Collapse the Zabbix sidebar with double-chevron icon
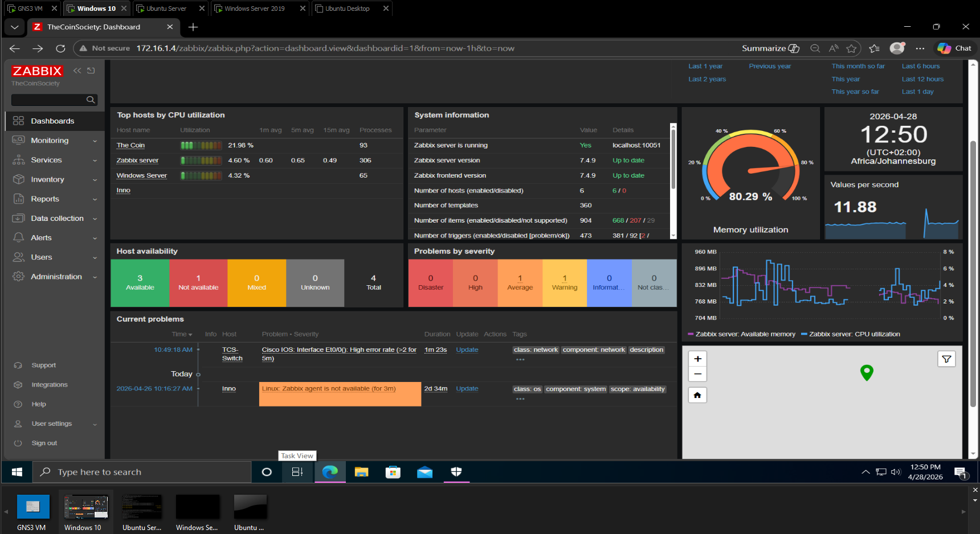This screenshot has width=980, height=534. pyautogui.click(x=77, y=71)
